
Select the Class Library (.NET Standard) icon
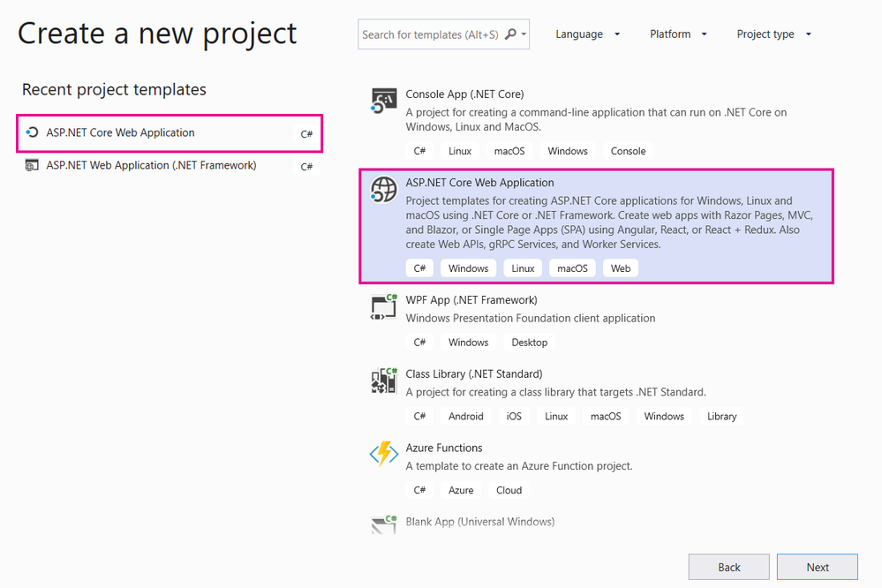click(383, 380)
